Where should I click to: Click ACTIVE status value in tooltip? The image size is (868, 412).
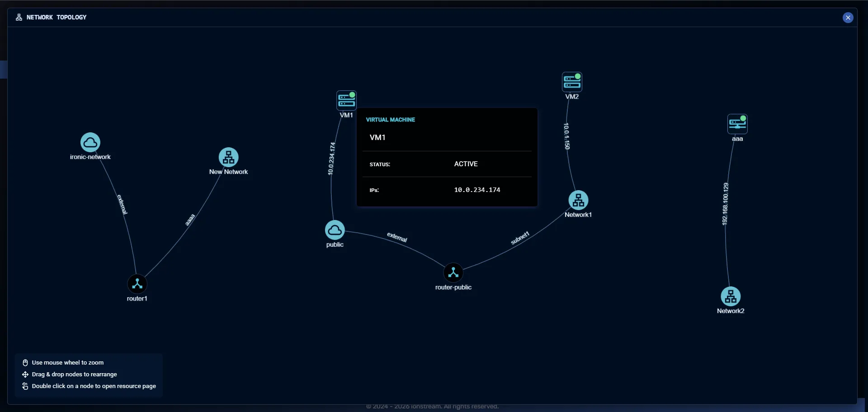tap(466, 164)
